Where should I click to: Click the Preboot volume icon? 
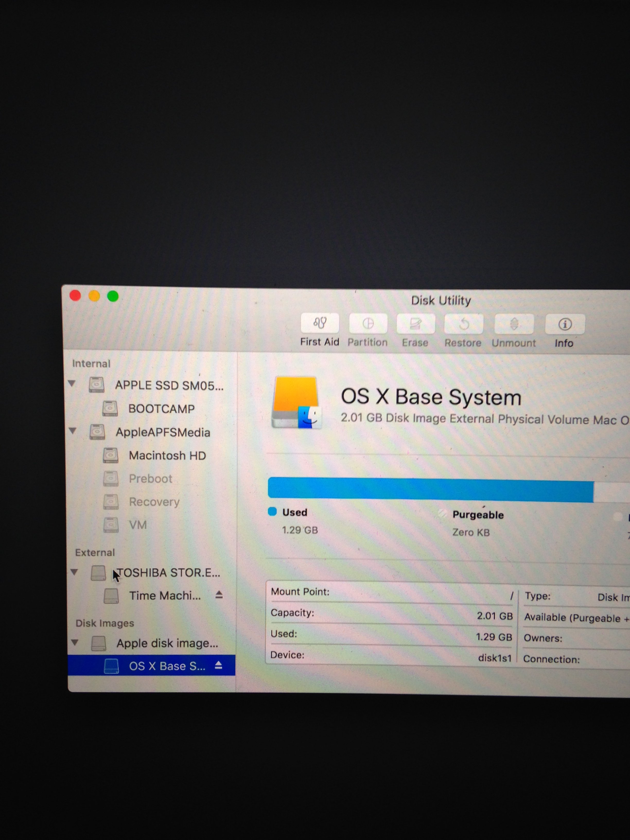pos(111,478)
